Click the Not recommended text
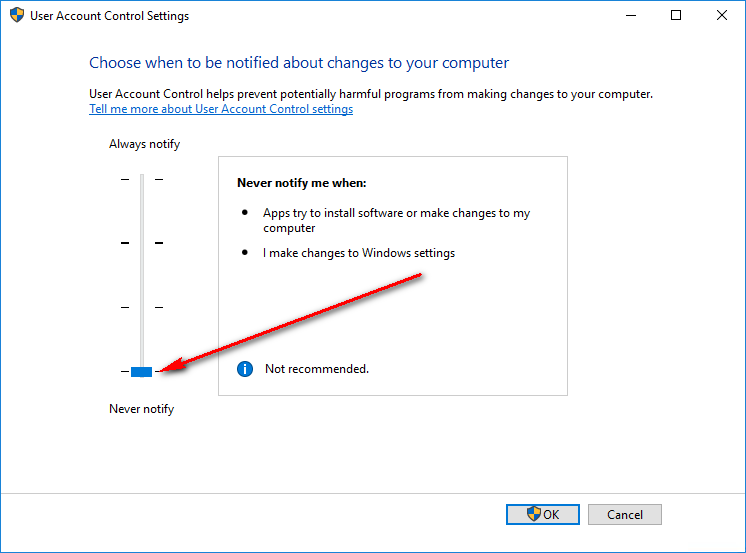 point(316,369)
